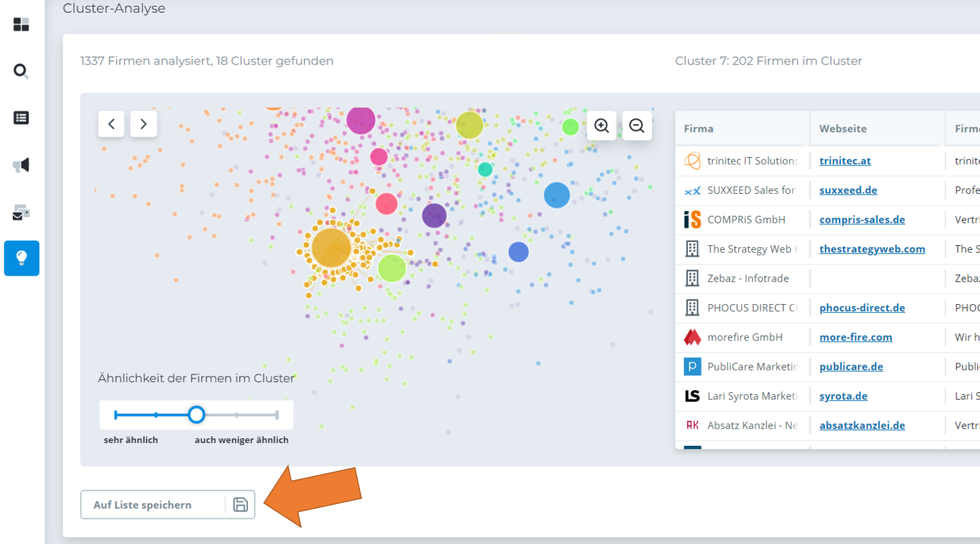Open the absatzkanzlei.de link
Viewport: 980px width, 546px height.
(x=862, y=425)
